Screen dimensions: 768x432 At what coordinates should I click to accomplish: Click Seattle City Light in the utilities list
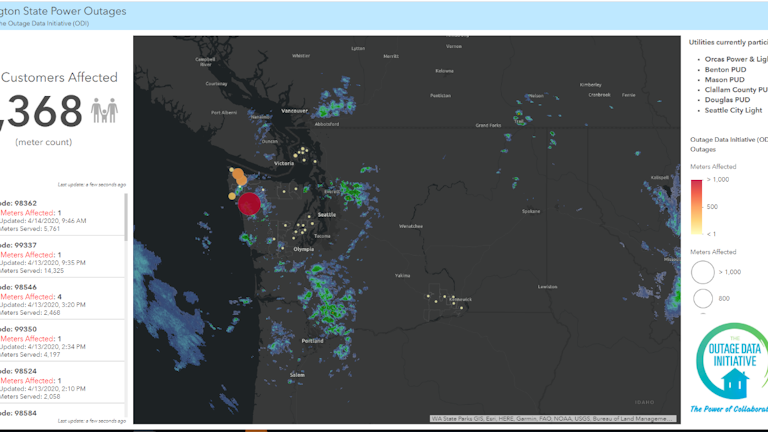click(x=734, y=110)
